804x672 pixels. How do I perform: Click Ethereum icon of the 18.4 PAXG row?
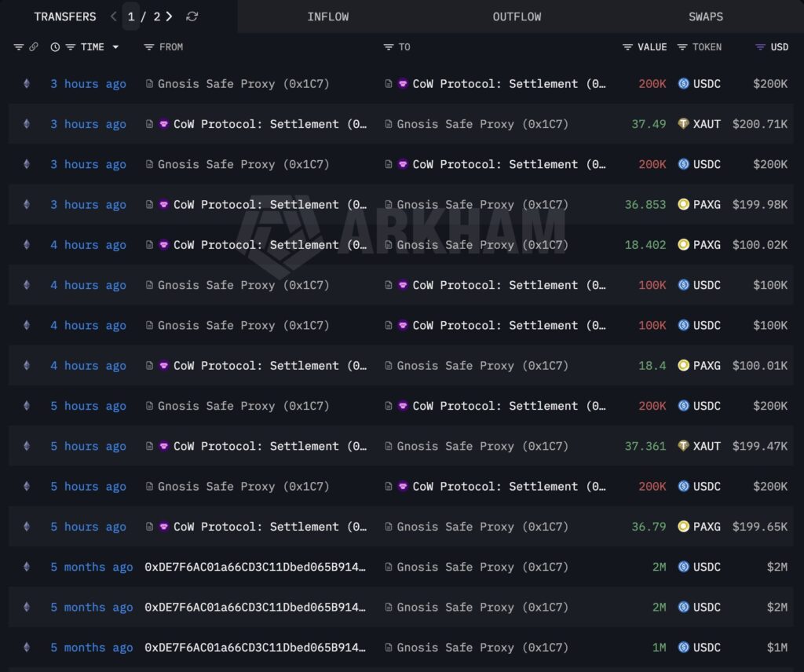click(x=27, y=366)
